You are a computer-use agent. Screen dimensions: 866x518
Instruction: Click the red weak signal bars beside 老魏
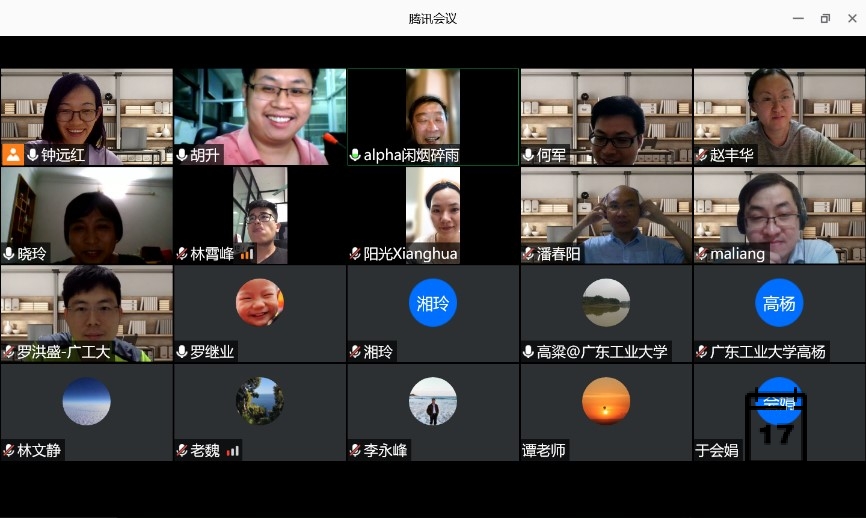[232, 451]
